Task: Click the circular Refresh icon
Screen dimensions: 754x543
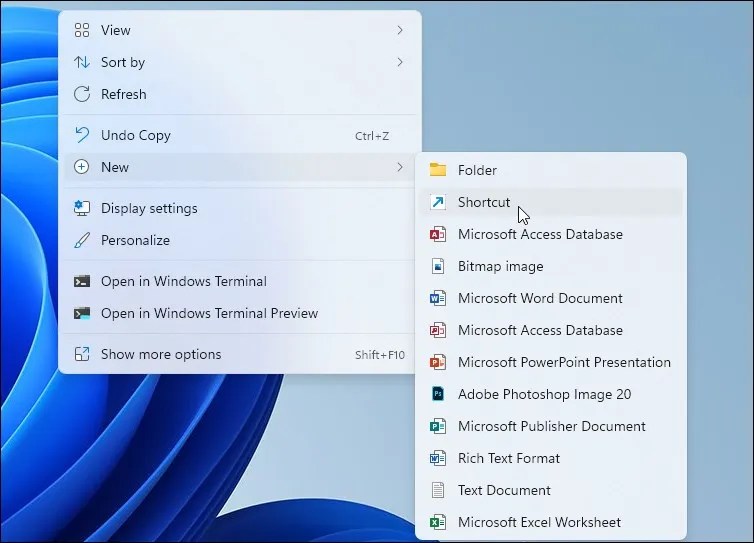Action: [x=82, y=94]
